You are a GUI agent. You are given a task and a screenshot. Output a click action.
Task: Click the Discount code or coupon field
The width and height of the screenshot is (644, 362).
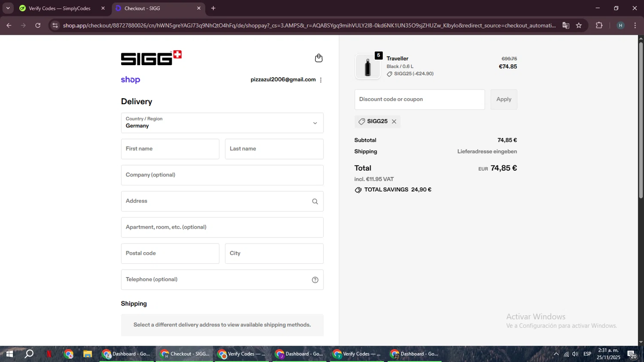point(419,100)
